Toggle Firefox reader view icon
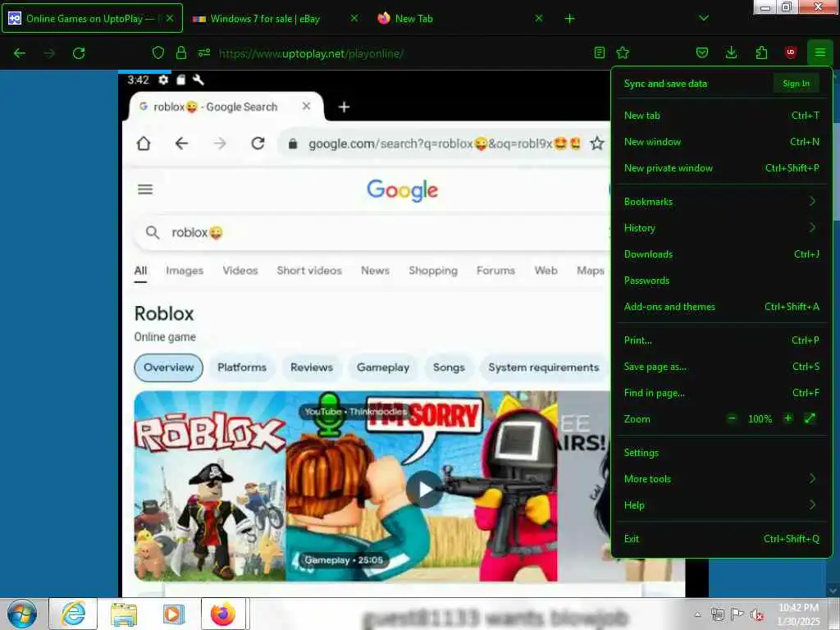Screen dimensions: 840x630 (x=600, y=52)
